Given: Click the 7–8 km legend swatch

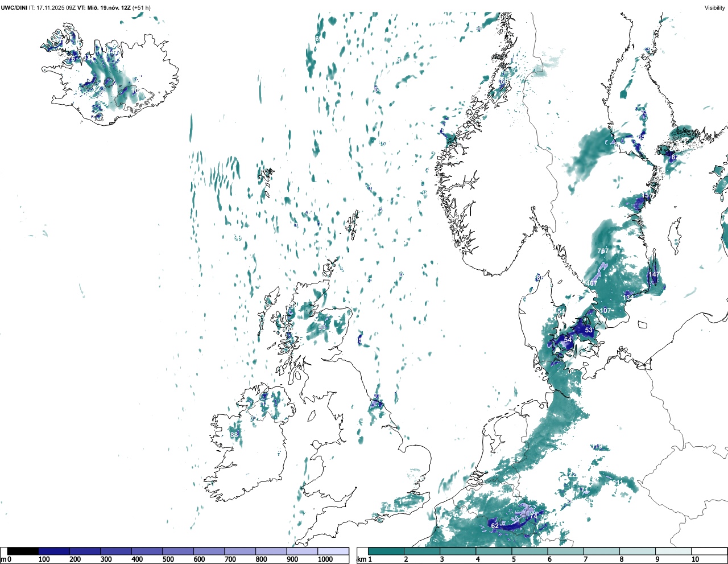Looking at the screenshot, I should pos(601,551).
